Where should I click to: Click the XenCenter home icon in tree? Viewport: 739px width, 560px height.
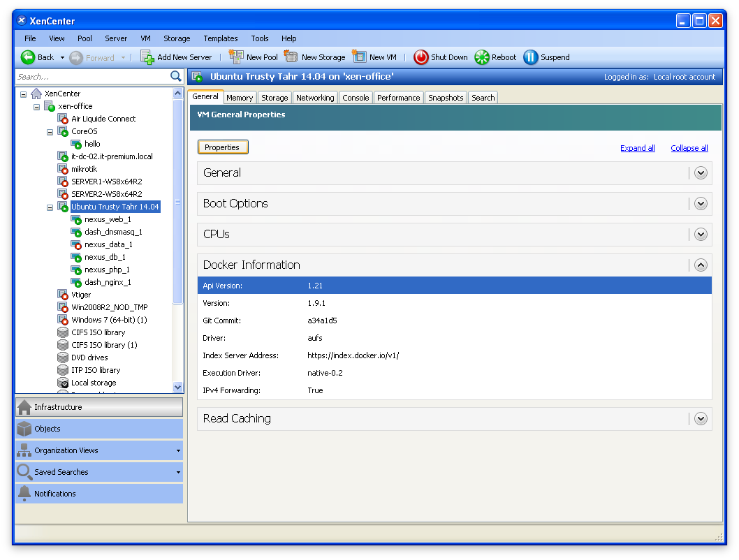36,94
